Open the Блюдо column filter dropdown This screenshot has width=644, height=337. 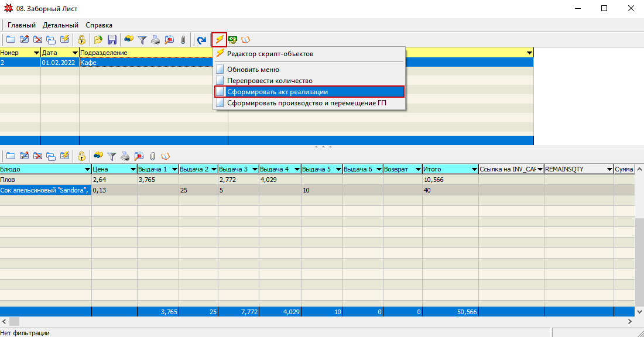pyautogui.click(x=87, y=169)
